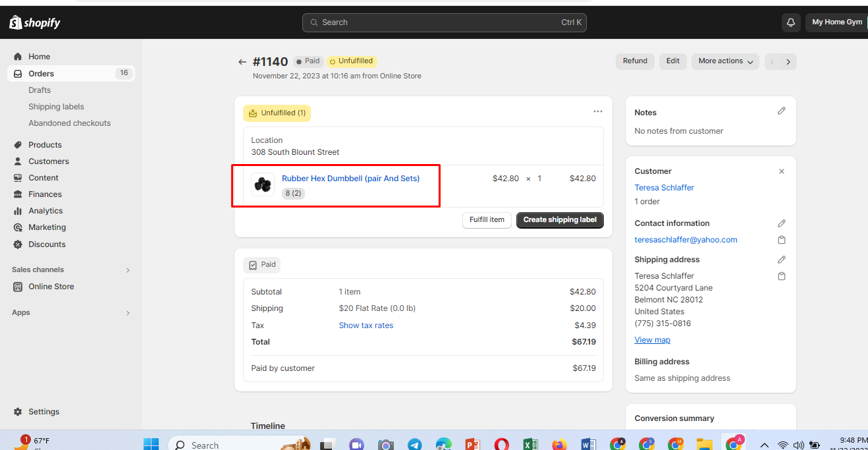Edit shipping address pencil icon
The image size is (868, 450).
pyautogui.click(x=781, y=260)
